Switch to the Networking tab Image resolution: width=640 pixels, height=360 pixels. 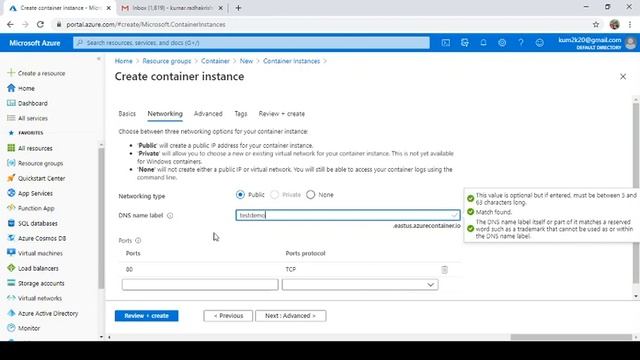[165, 114]
